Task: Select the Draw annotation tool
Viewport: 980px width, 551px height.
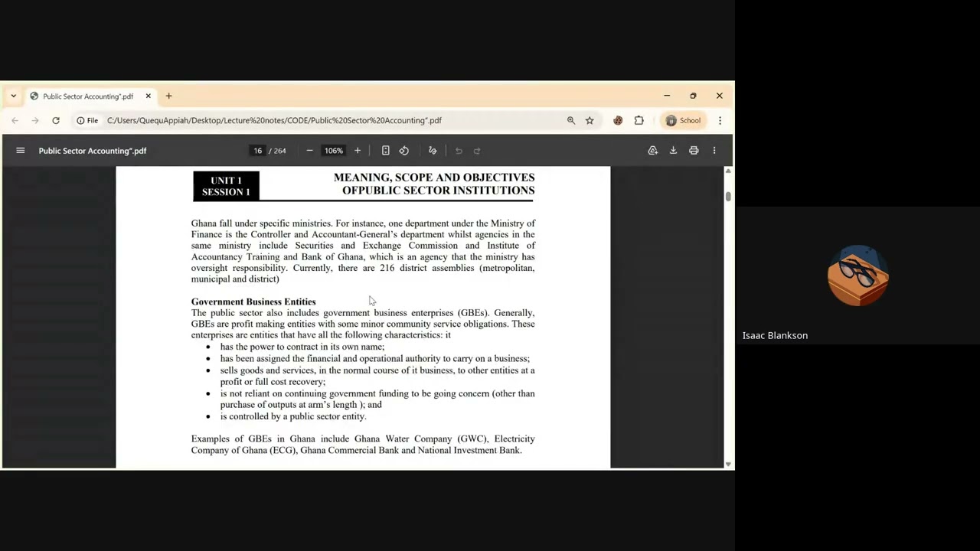Action: click(433, 151)
